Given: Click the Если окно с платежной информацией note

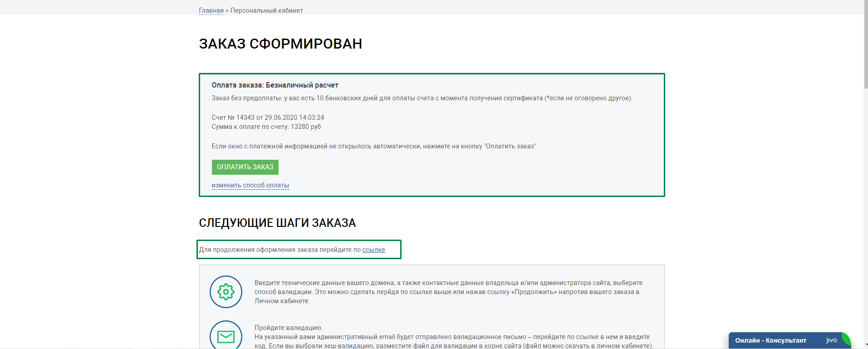Looking at the screenshot, I should click(x=374, y=146).
